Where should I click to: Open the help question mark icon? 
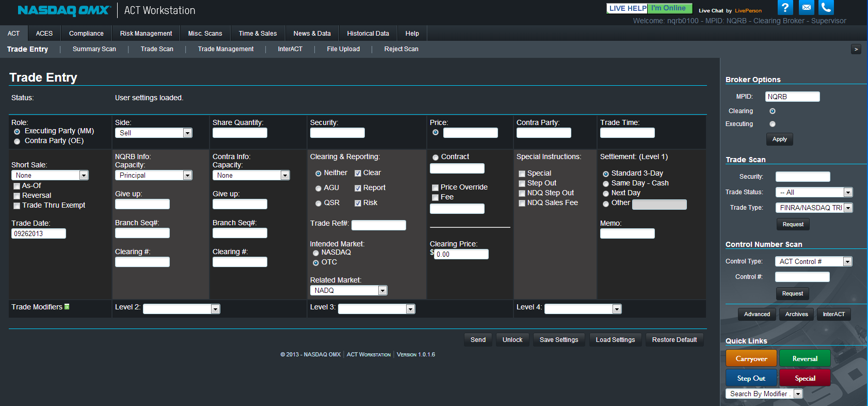785,7
